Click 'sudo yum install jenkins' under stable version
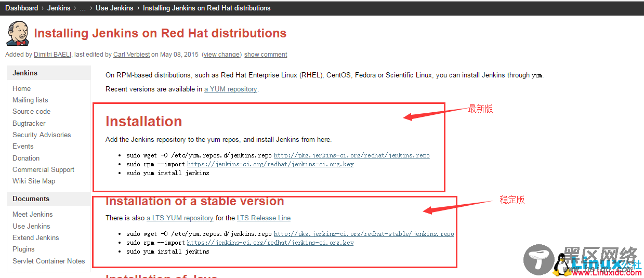 tap(168, 251)
